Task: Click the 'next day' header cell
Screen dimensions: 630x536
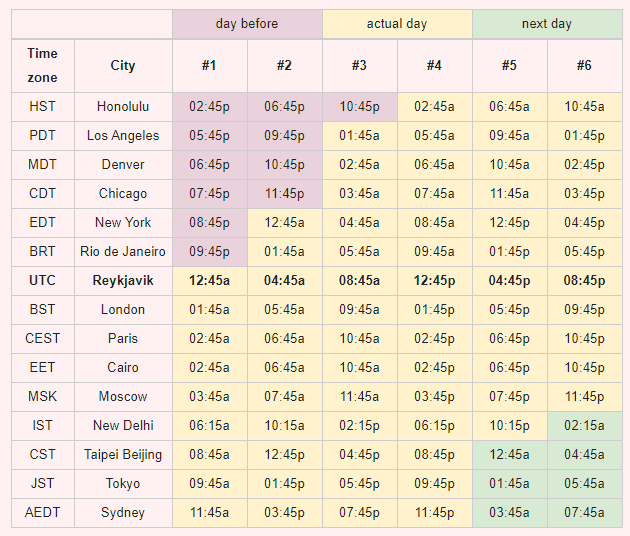Action: coord(547,24)
